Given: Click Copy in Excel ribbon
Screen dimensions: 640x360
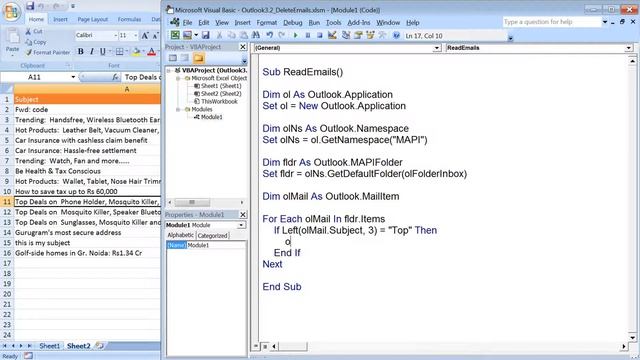Looking at the screenshot, I should click(x=36, y=42).
